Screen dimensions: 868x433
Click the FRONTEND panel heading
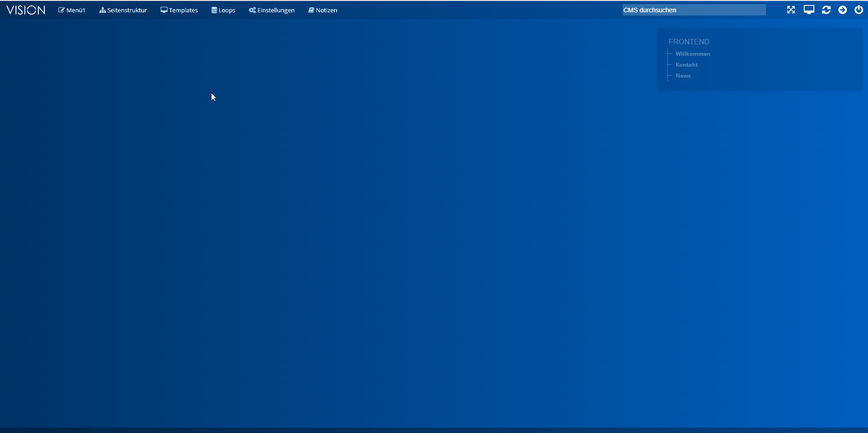pos(689,42)
